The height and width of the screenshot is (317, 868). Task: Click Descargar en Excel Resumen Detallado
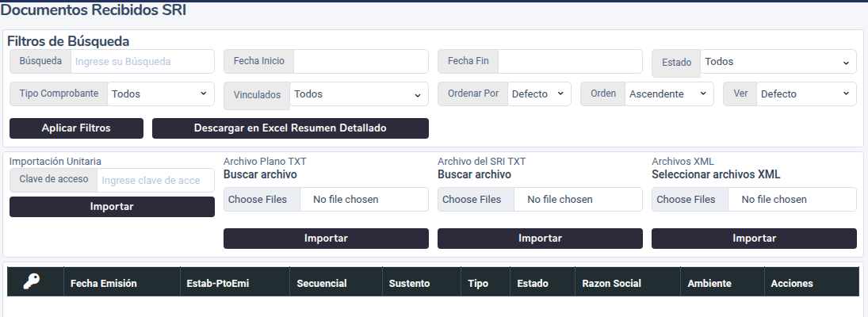(x=290, y=128)
